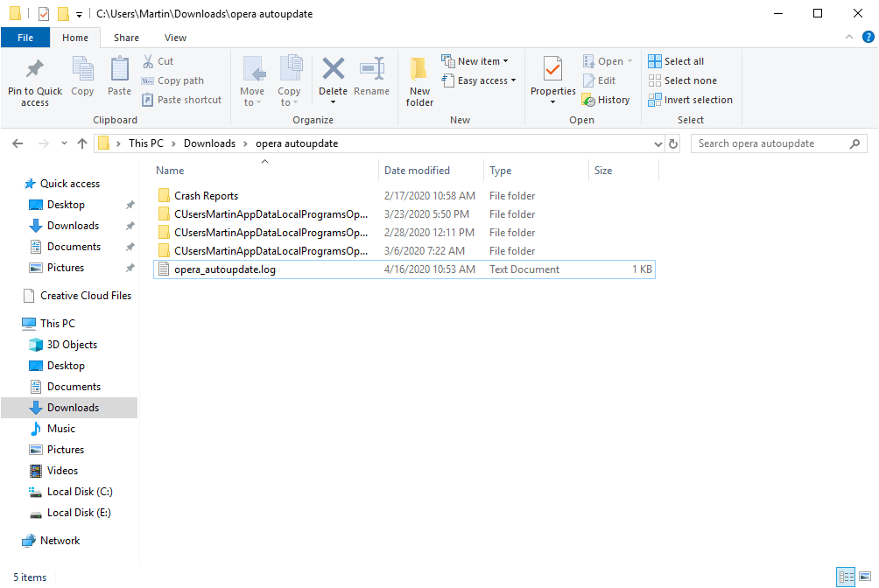The height and width of the screenshot is (588, 879).
Task: Pin folder to Quick access
Action: tap(35, 82)
